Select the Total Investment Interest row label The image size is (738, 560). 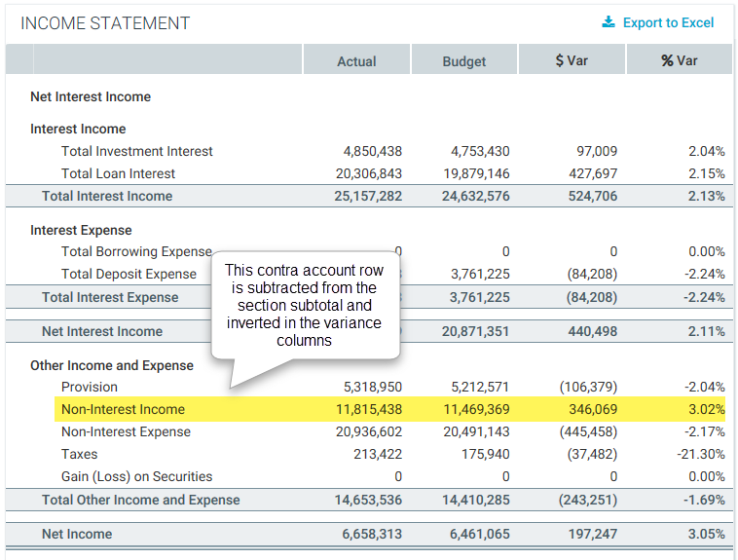[x=136, y=151]
